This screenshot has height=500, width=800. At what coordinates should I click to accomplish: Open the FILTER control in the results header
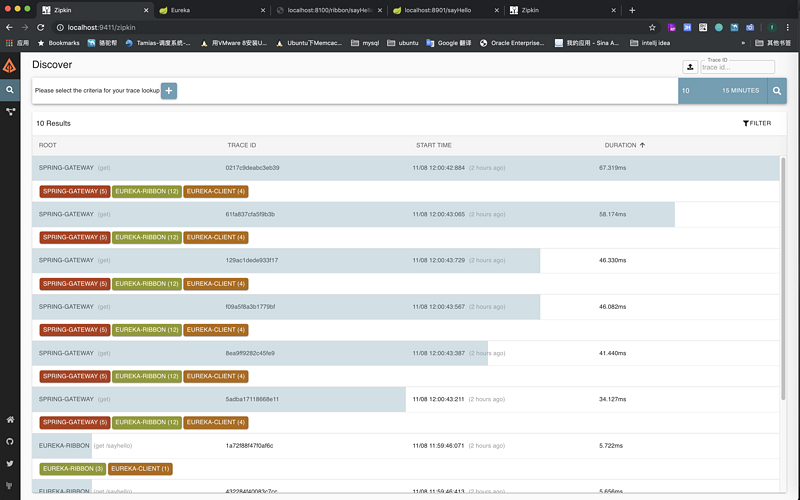coord(757,123)
